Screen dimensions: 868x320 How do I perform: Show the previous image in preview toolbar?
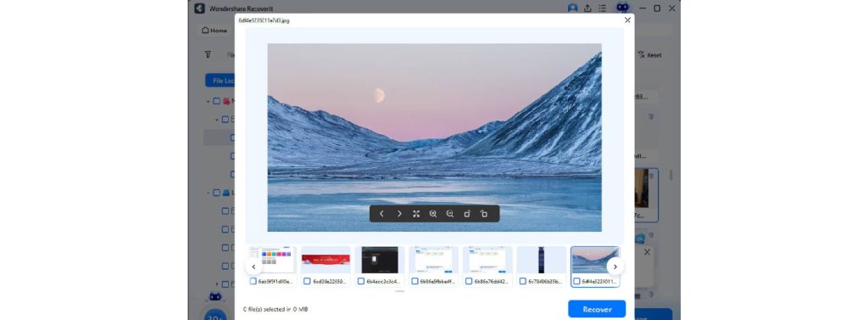(x=381, y=214)
